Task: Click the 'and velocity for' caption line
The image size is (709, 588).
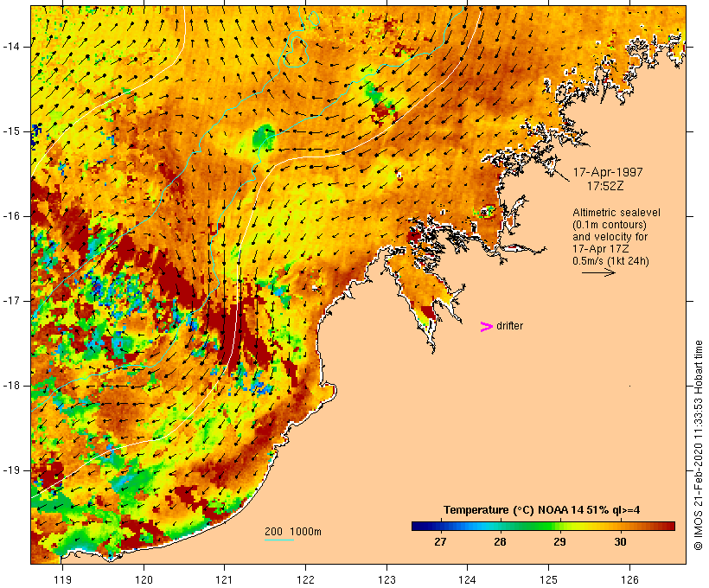Action: 610,237
